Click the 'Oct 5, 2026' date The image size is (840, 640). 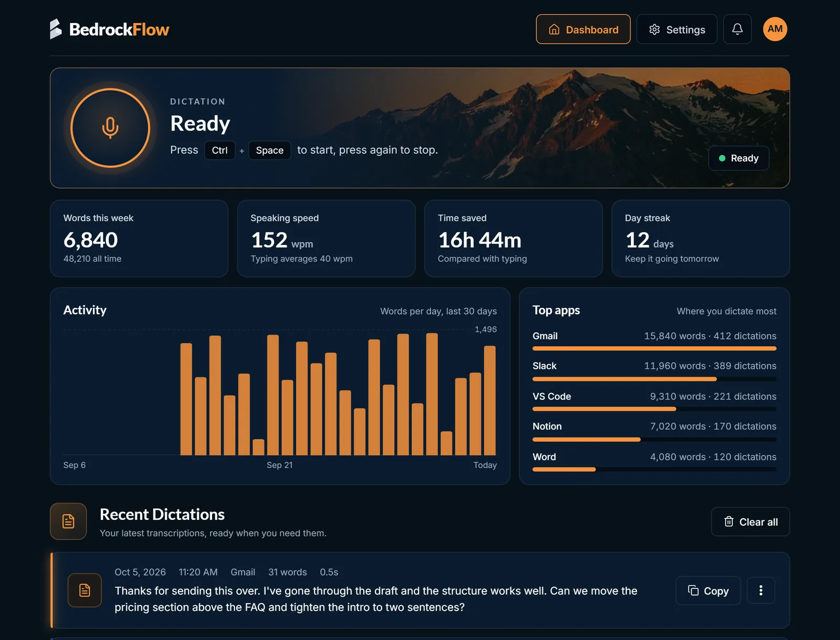pos(140,572)
